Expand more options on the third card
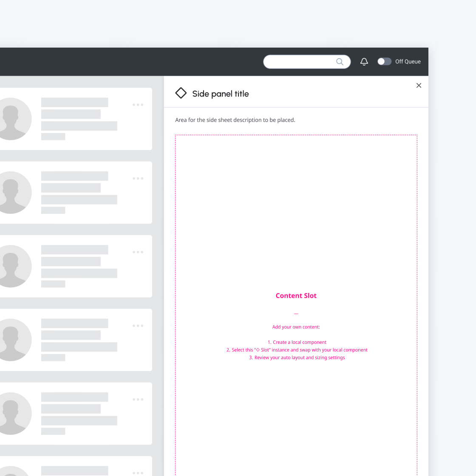The height and width of the screenshot is (476, 476). 138,252
